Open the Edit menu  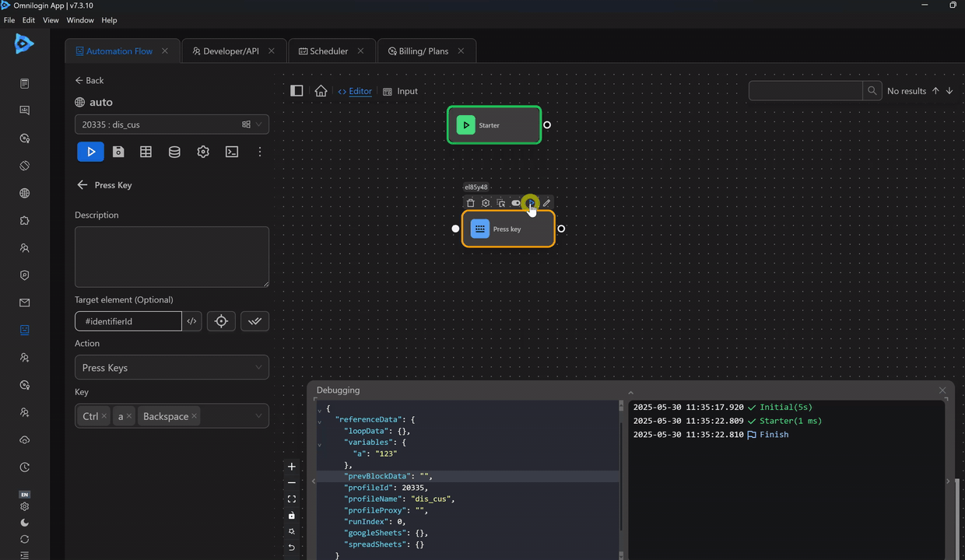tap(28, 20)
